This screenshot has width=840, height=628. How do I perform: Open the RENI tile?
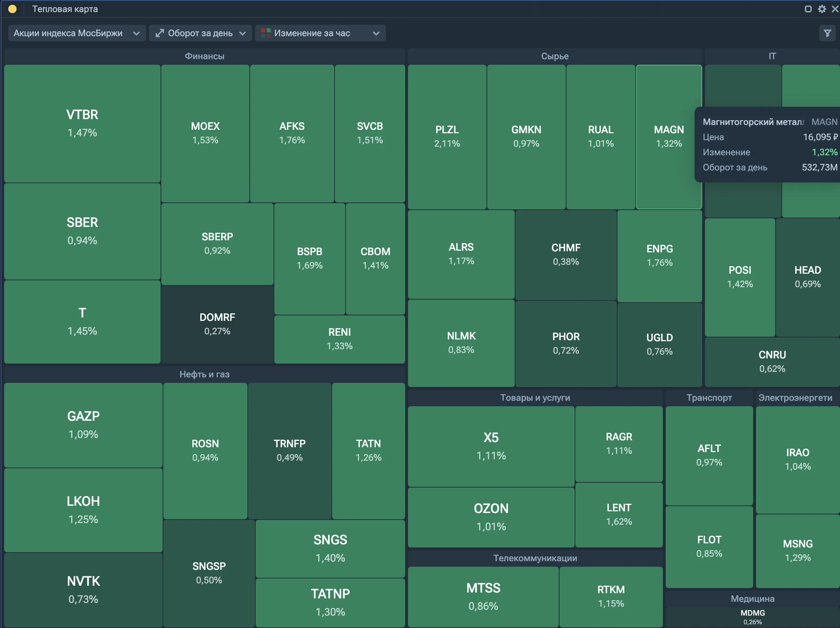tap(339, 339)
